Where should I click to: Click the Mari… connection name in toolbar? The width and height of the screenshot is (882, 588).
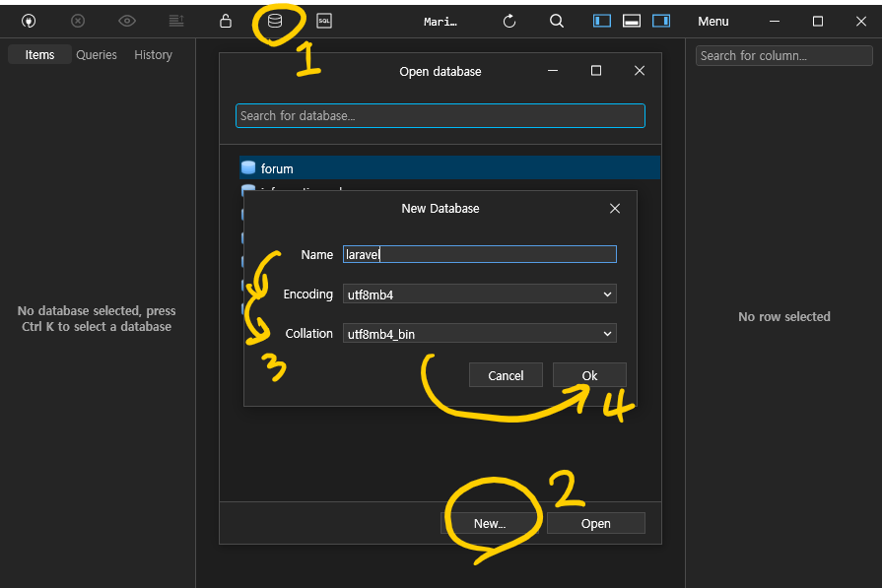pos(440,22)
